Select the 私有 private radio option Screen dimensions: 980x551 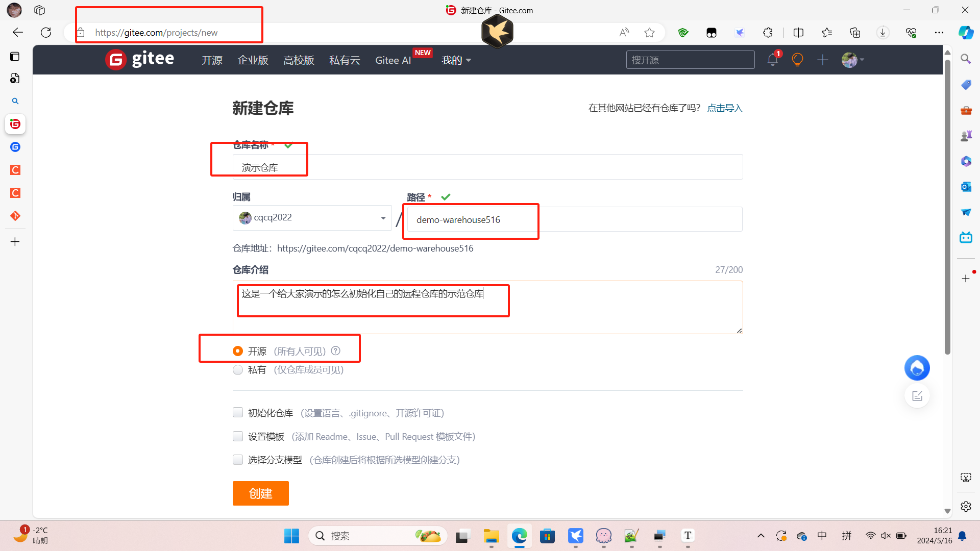pyautogui.click(x=238, y=370)
